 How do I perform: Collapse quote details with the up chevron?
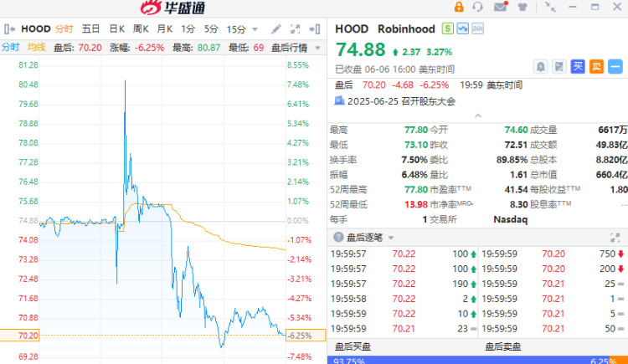(478, 115)
